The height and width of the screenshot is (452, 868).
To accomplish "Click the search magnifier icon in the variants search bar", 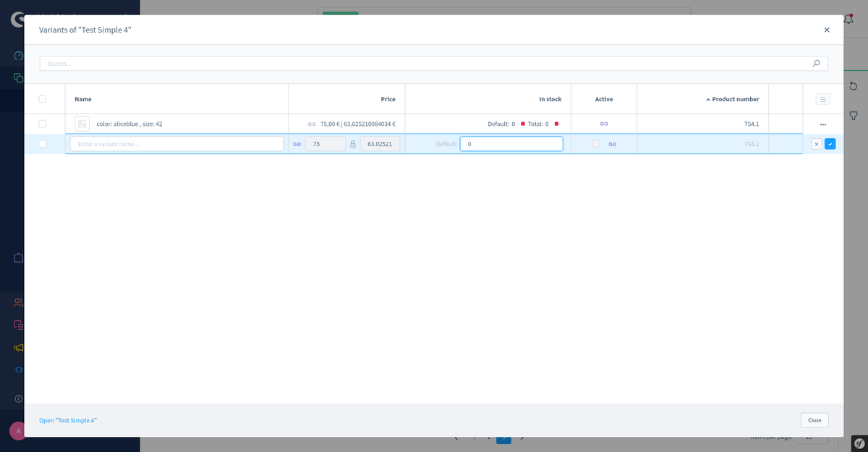I will 817,64.
